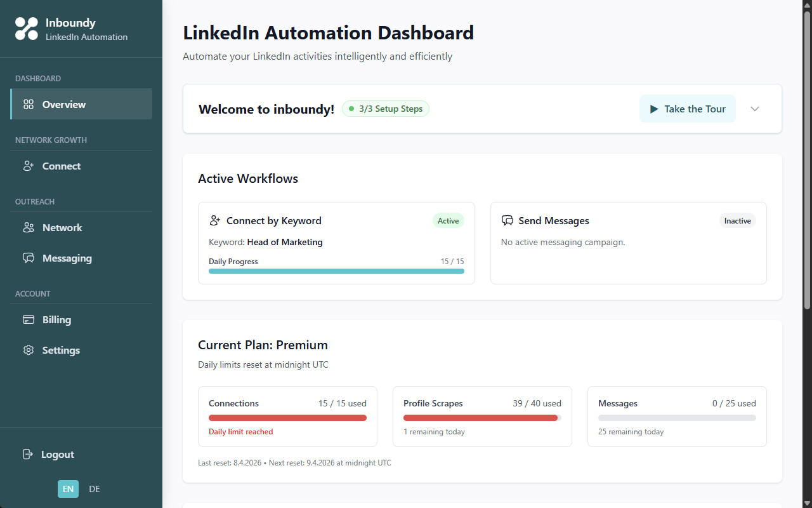Image resolution: width=812 pixels, height=508 pixels.
Task: Click "No active messaging campaign." text
Action: 563,242
